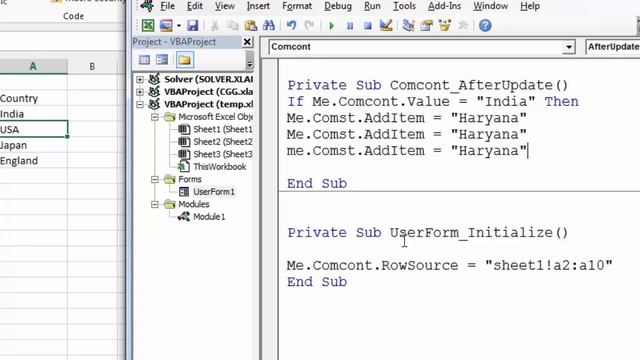This screenshot has height=360, width=640.
Task: Collapse the Forms folder
Action: point(155,179)
